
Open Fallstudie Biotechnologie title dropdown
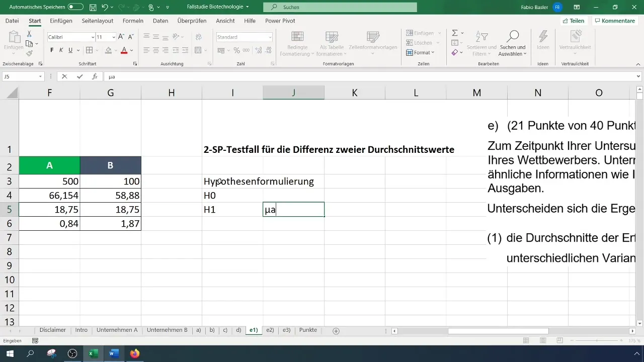[248, 7]
